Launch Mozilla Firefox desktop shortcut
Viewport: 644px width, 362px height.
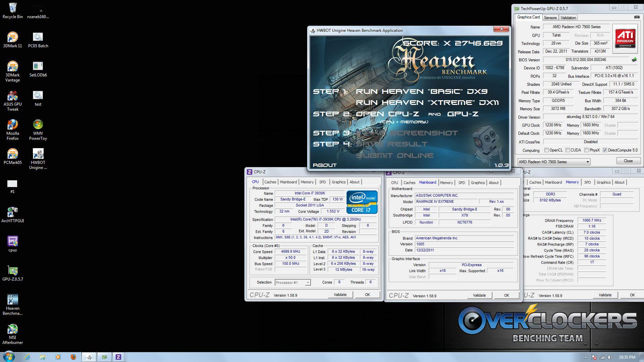pyautogui.click(x=12, y=130)
